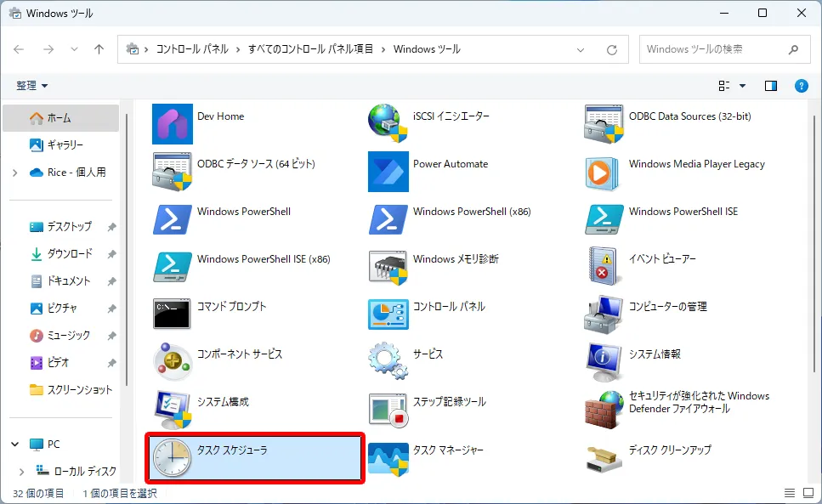Viewport: 822px width, 504px height.
Task: Select the Windows Defender ファイアウォール icon
Action: 604,410
